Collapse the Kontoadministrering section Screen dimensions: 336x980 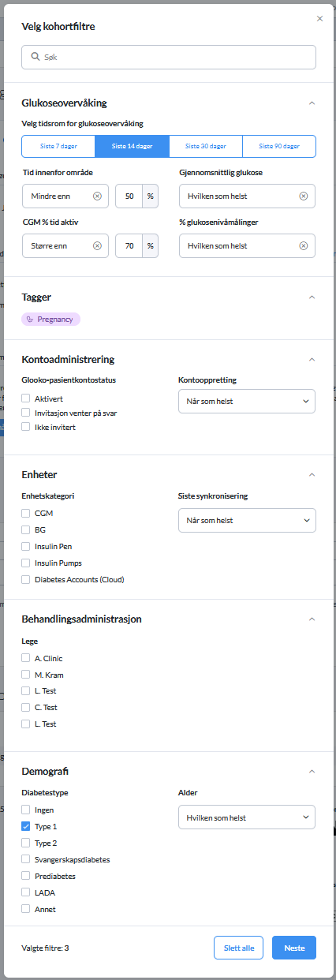312,359
